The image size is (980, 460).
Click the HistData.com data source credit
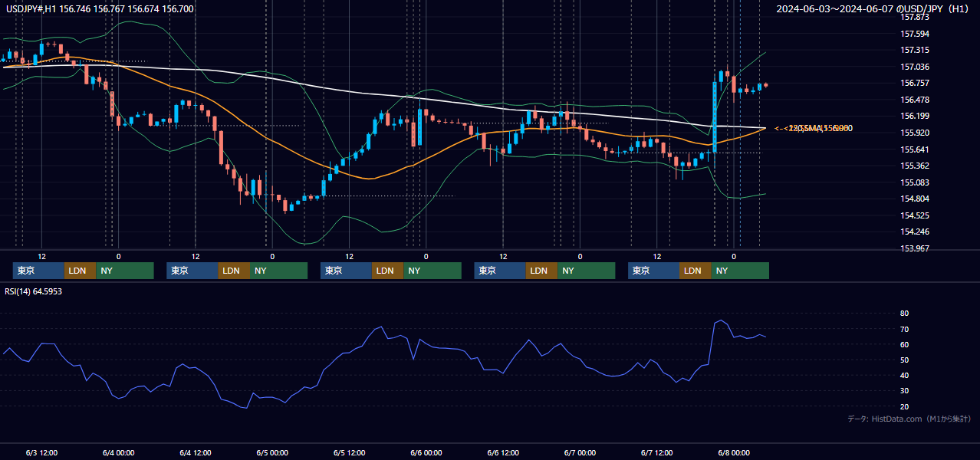[x=909, y=419]
